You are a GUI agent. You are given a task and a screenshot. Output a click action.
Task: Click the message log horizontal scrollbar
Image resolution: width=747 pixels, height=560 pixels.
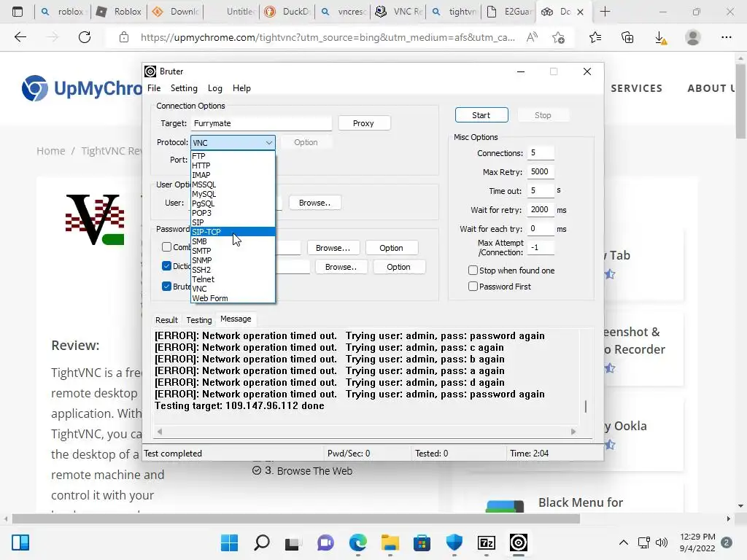pos(366,432)
